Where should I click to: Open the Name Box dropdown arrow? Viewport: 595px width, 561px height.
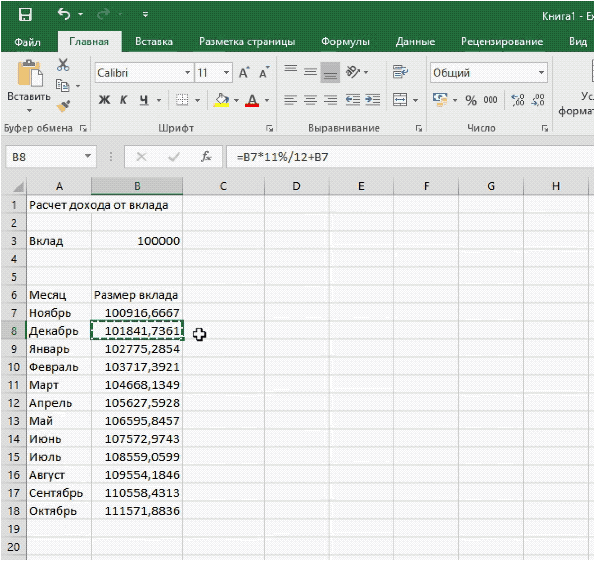[88, 156]
